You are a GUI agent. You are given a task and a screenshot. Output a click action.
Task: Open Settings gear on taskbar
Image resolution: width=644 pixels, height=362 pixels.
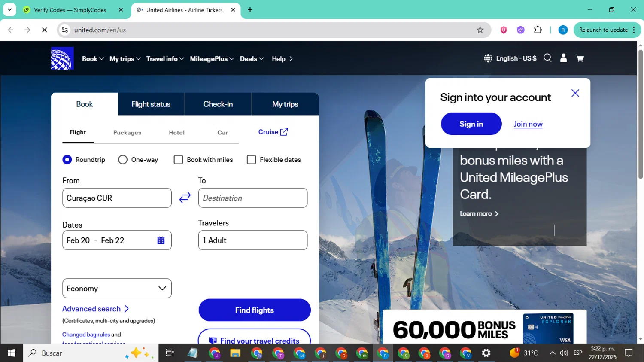(486, 353)
